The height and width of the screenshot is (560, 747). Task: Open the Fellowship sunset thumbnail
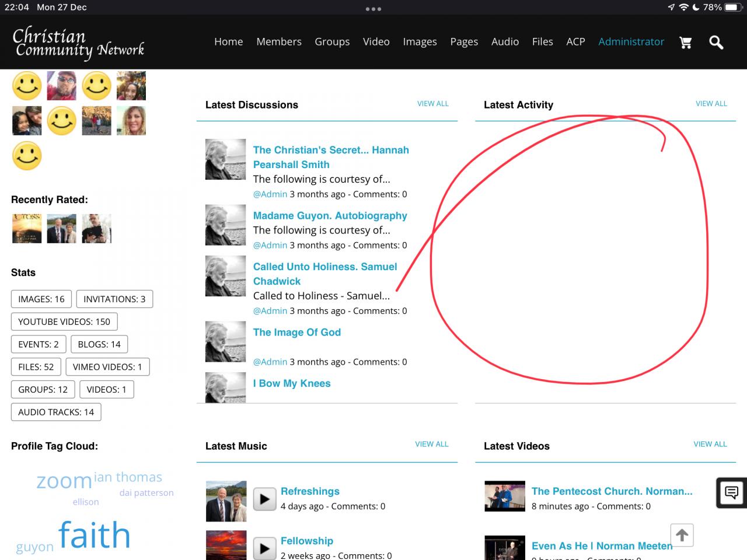click(x=226, y=545)
